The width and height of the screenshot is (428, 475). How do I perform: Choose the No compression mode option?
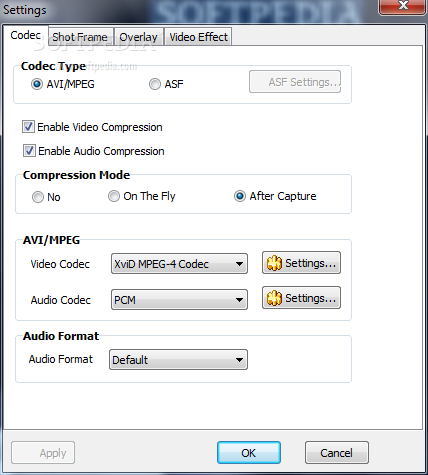(38, 197)
